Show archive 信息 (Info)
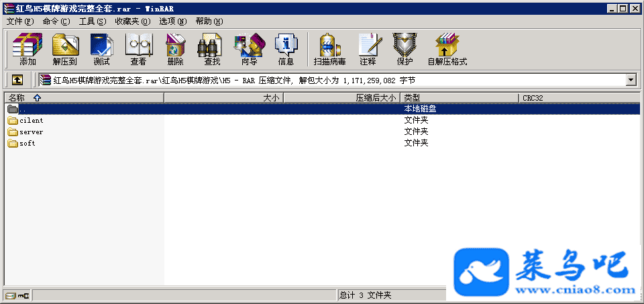 coord(286,49)
